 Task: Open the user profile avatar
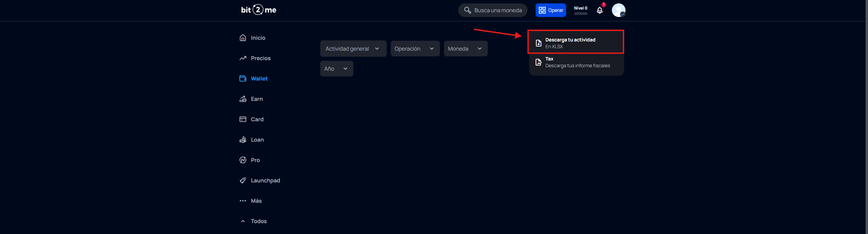(x=618, y=10)
